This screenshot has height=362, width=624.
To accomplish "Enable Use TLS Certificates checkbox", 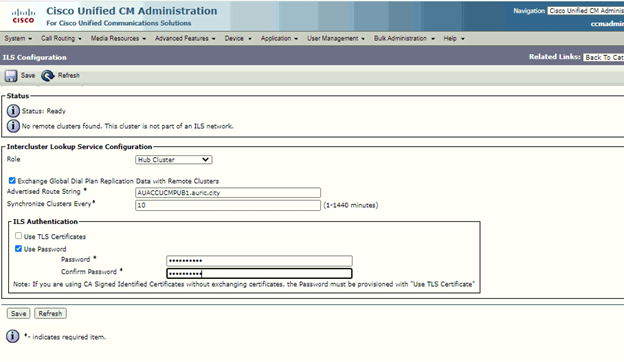I will (x=18, y=236).
